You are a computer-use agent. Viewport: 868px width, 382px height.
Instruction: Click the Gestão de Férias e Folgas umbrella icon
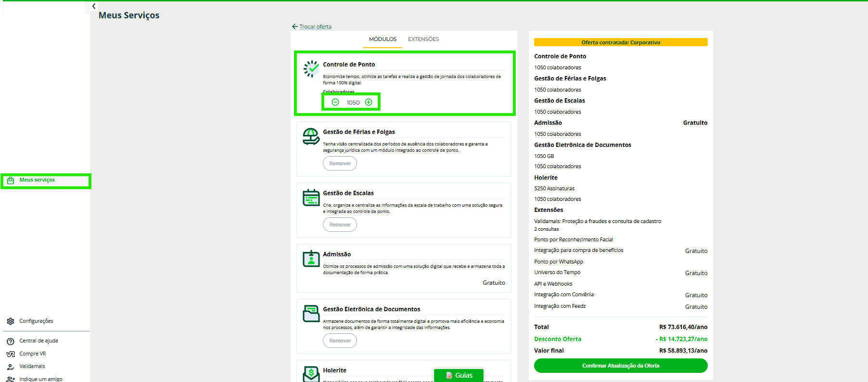pos(311,136)
